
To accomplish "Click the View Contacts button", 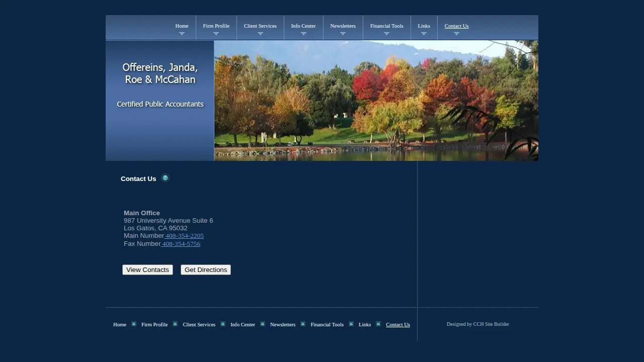I will pyautogui.click(x=147, y=270).
